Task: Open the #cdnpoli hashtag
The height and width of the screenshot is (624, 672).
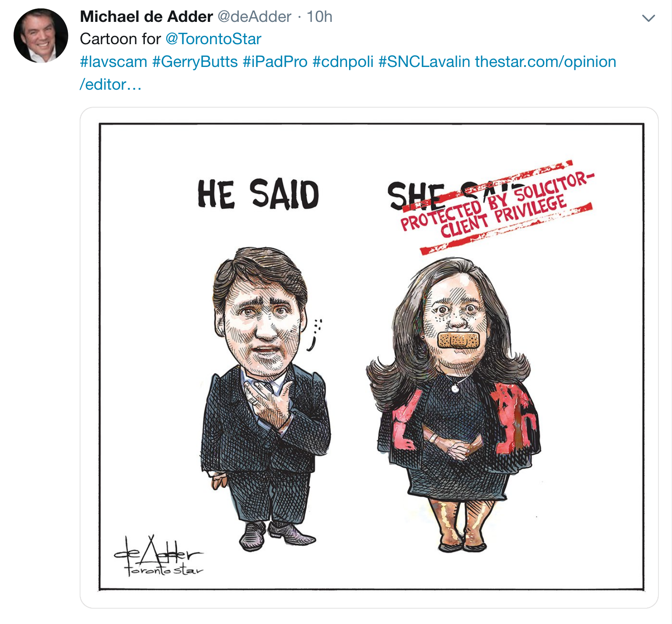Action: 343,62
